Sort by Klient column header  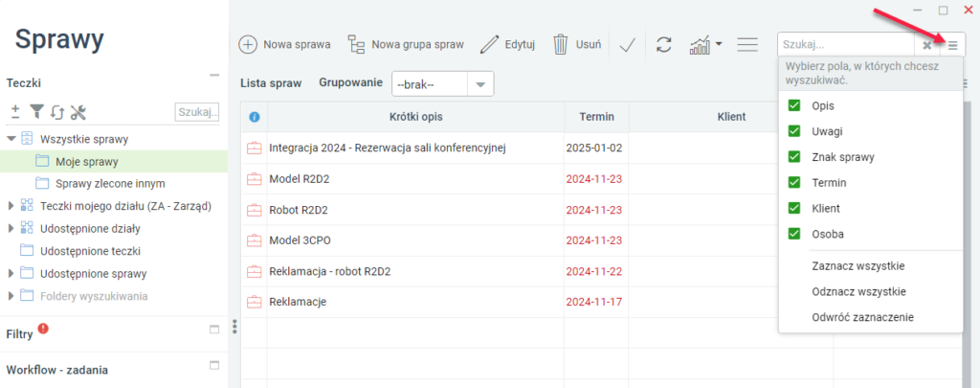[x=731, y=117]
